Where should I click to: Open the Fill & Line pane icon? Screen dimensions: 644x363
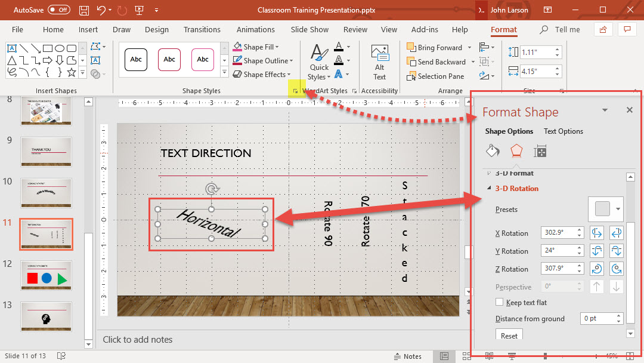pyautogui.click(x=493, y=151)
